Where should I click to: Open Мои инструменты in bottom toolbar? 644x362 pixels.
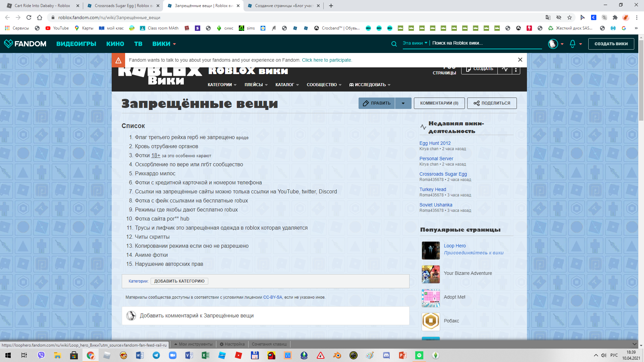click(193, 344)
